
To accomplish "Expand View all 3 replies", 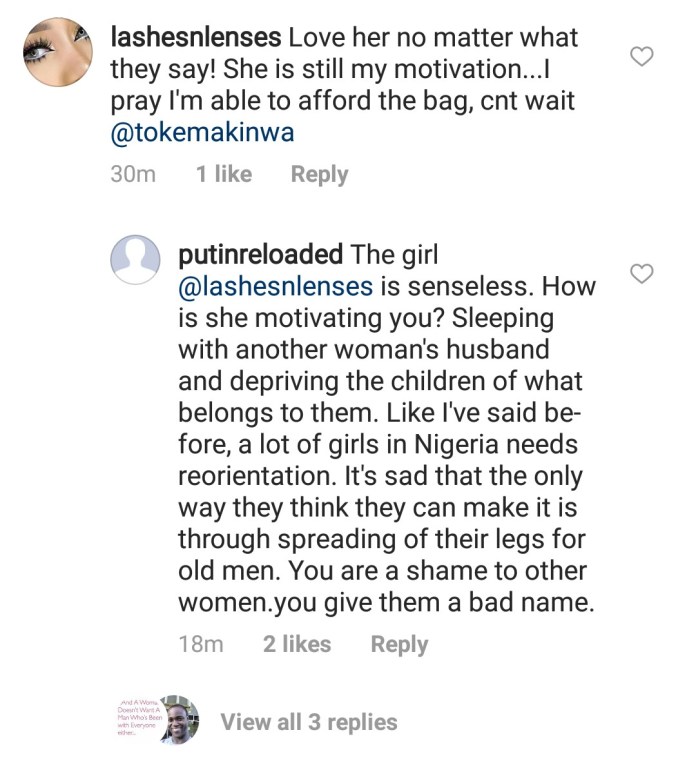I will pyautogui.click(x=308, y=722).
